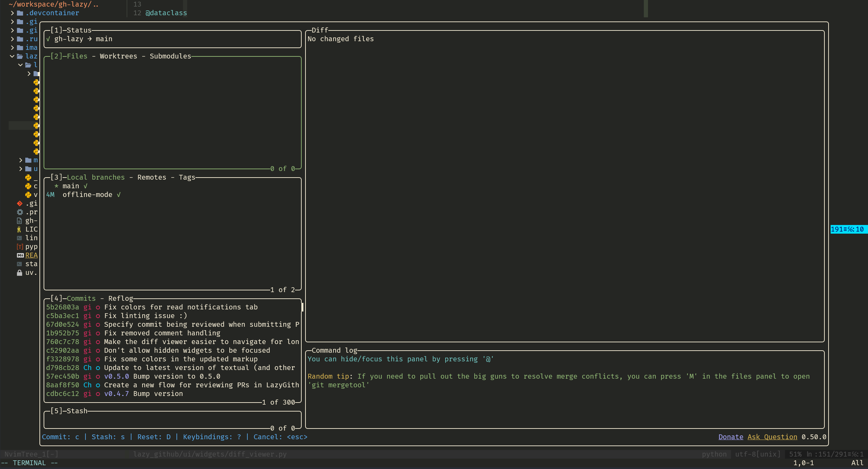Click the Donate link
868x469 pixels.
coord(731,437)
